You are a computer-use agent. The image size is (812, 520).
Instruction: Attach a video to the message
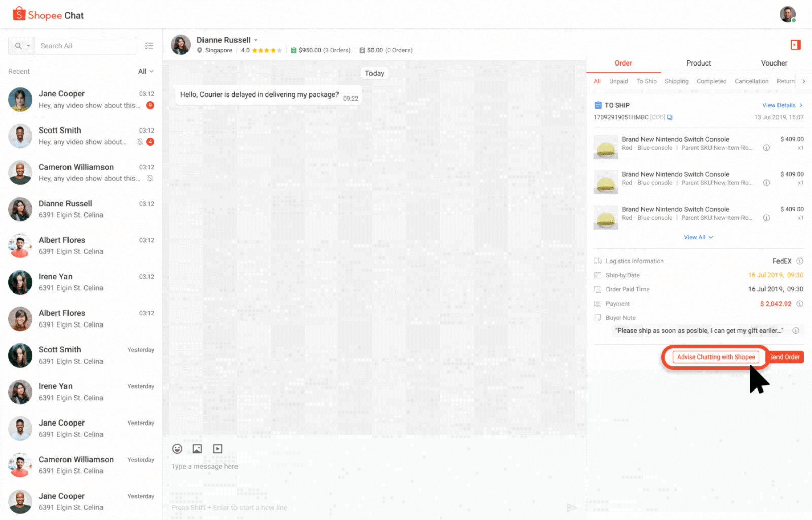coord(218,448)
